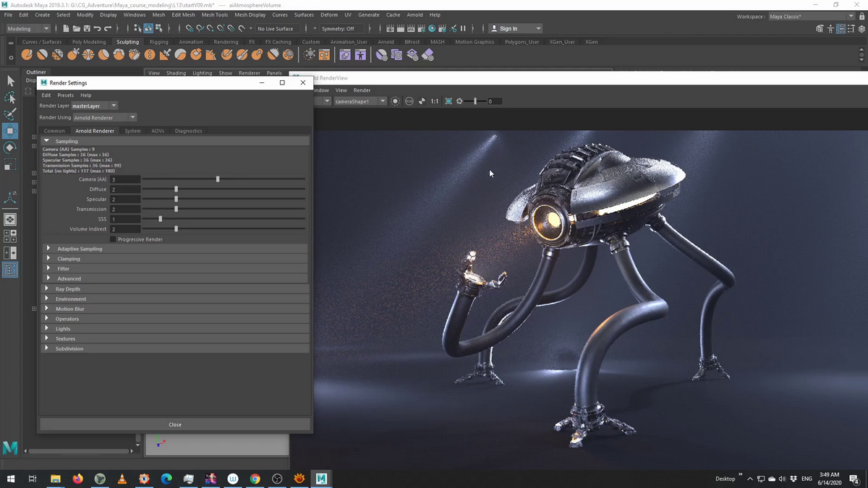Open the Modeling menu set dropdown
Viewport: 868px width, 488px height.
point(28,29)
